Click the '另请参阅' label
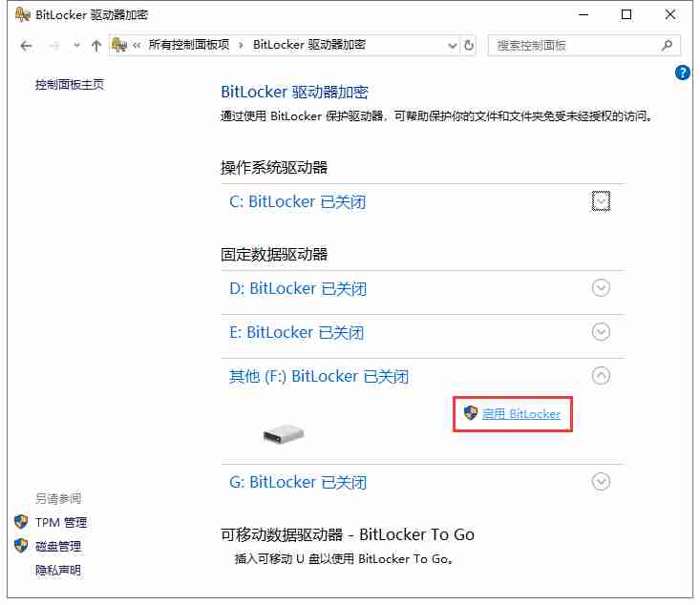 (x=58, y=498)
